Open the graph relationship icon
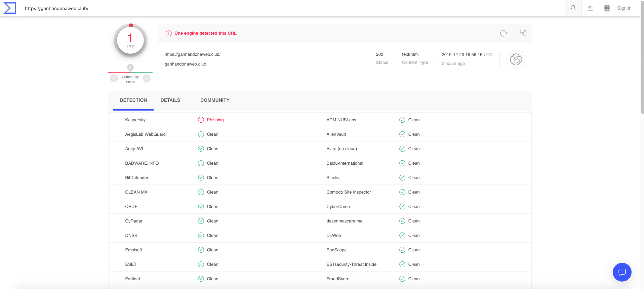The height and width of the screenshot is (289, 644). [x=523, y=33]
